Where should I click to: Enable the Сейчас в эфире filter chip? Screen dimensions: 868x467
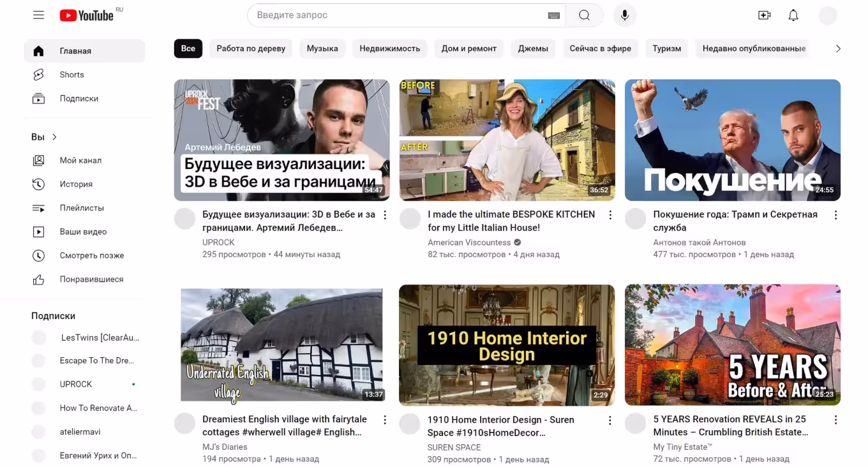600,48
